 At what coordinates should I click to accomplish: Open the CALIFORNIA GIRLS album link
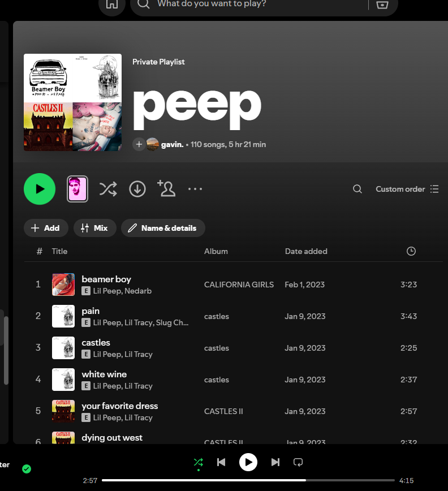pos(239,285)
